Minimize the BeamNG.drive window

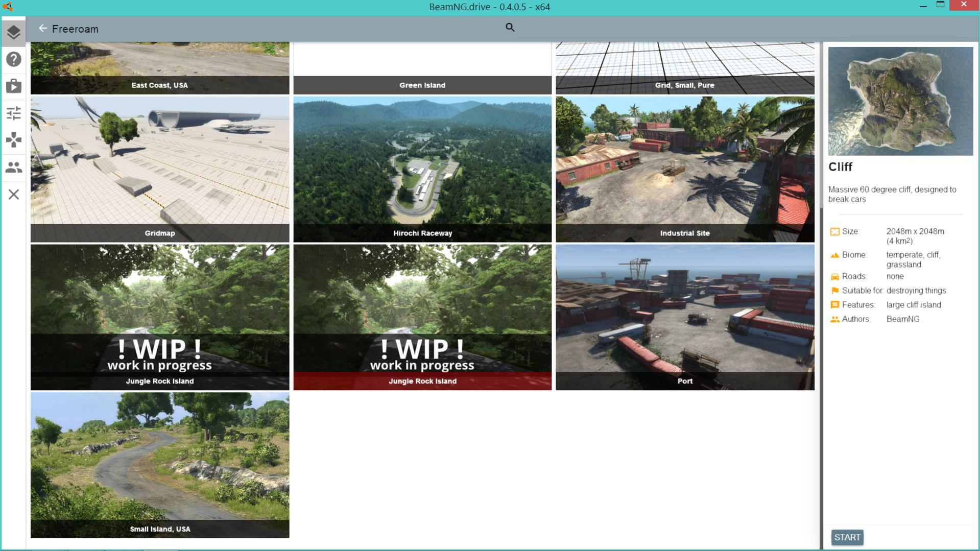click(923, 6)
